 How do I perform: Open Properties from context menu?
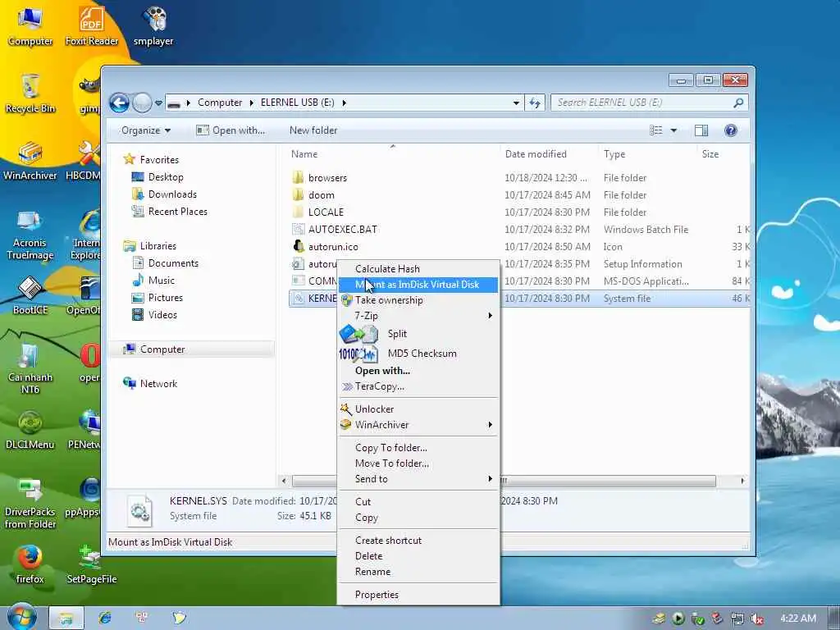[x=418, y=595]
